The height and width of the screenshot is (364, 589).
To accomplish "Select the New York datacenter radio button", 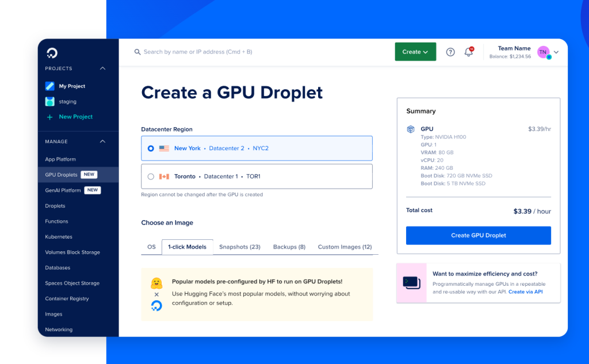I will [x=151, y=148].
